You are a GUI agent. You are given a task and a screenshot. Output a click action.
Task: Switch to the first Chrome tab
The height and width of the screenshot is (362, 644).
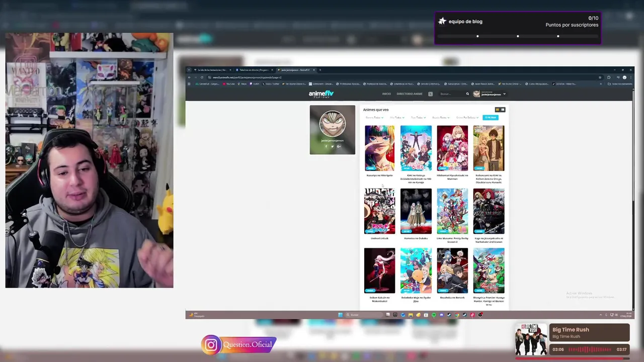(x=213, y=70)
